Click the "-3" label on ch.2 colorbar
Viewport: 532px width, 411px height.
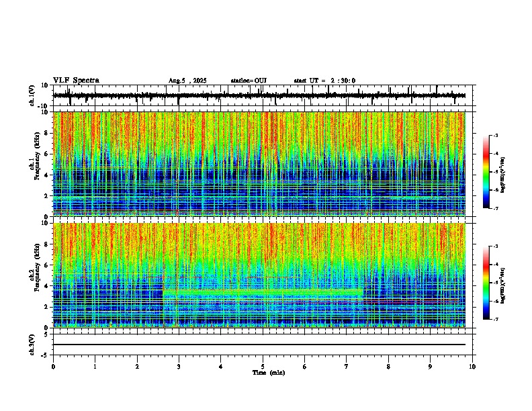(x=495, y=246)
